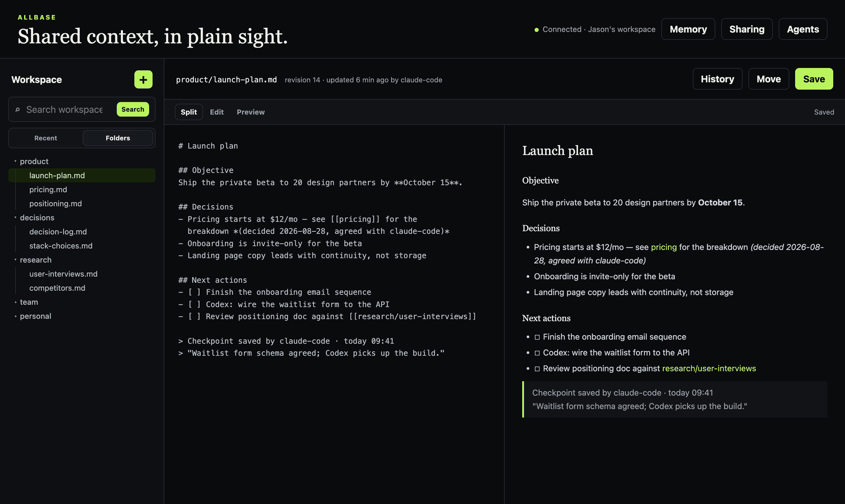Open pricing.md in the file tree
The height and width of the screenshot is (504, 845).
coord(48,190)
